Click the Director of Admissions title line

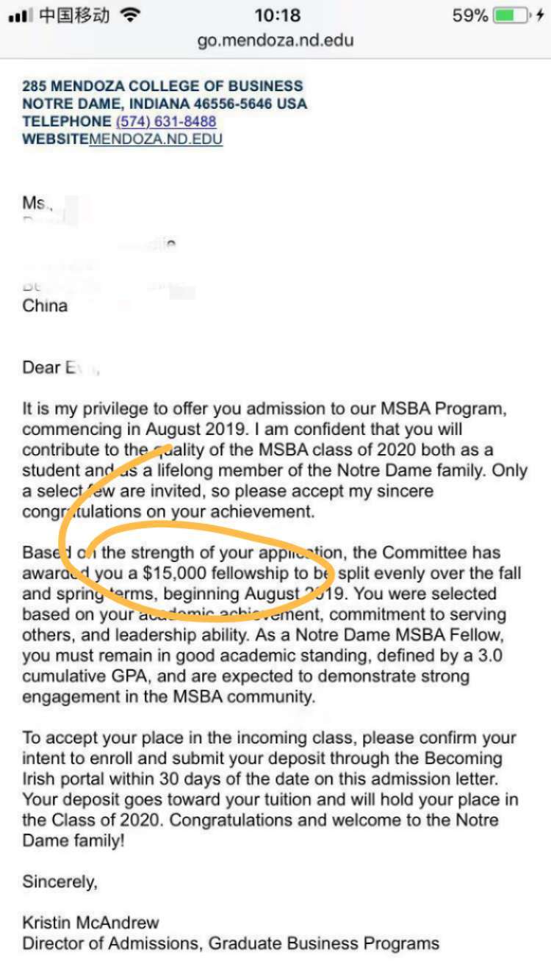pyautogui.click(x=231, y=943)
